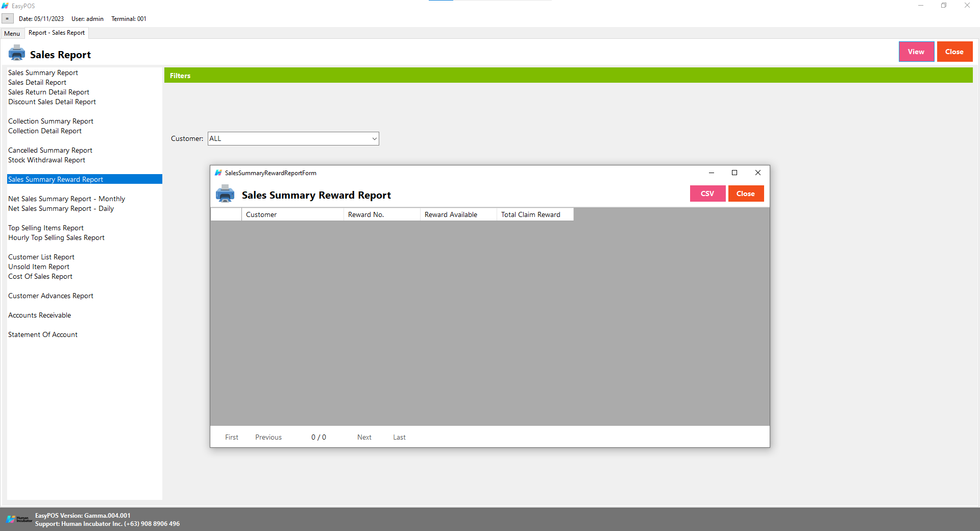The width and height of the screenshot is (980, 531).
Task: Click the SalesSummaryRewardReportForm window icon
Action: tap(218, 173)
